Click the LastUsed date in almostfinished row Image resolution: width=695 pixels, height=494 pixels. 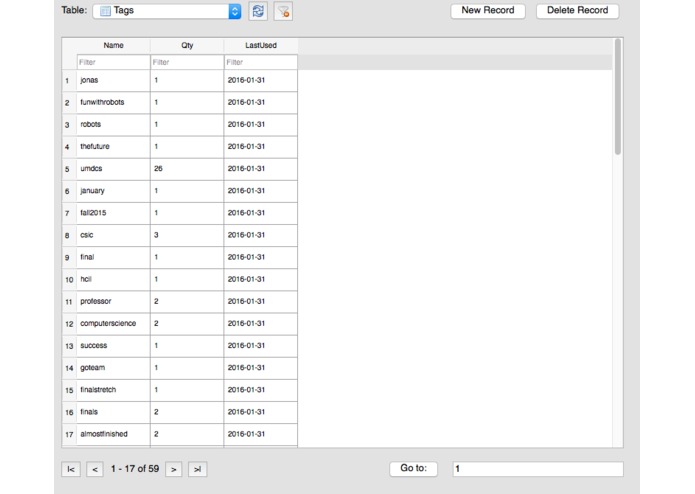(261, 435)
